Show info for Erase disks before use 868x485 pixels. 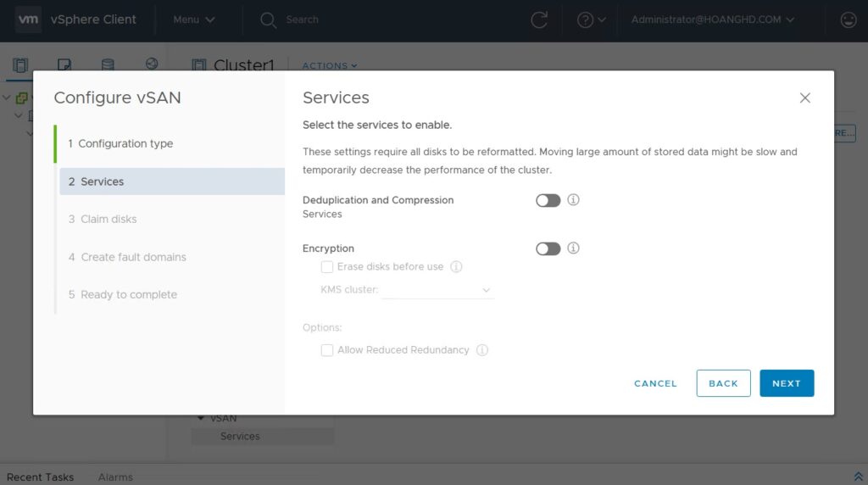click(x=456, y=267)
